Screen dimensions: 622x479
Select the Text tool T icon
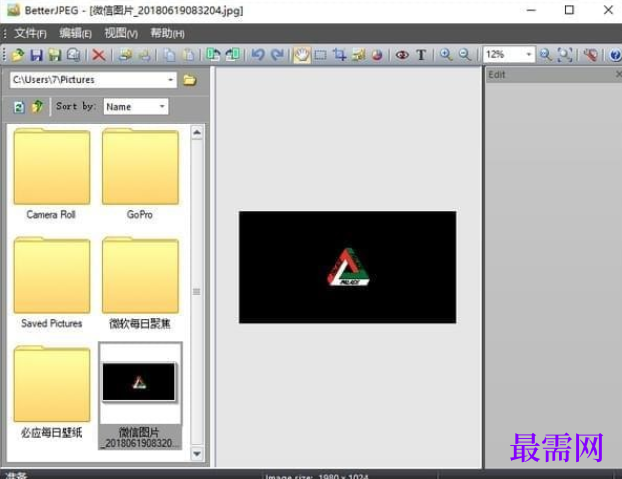[421, 55]
